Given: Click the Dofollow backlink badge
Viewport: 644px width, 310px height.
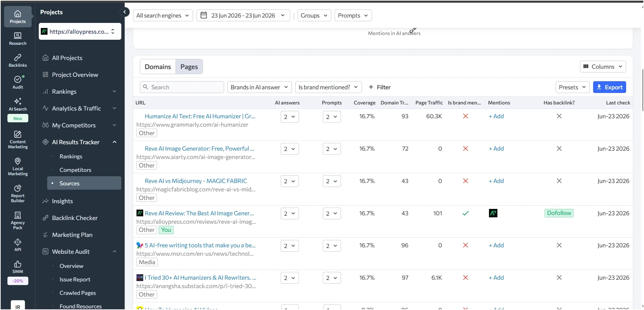Looking at the screenshot, I should tap(559, 213).
